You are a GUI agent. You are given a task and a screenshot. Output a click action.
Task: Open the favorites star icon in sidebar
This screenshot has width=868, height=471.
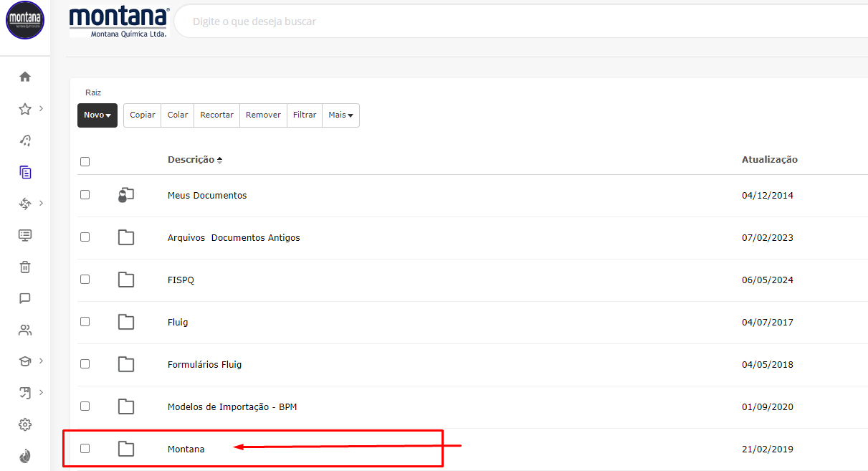25,109
